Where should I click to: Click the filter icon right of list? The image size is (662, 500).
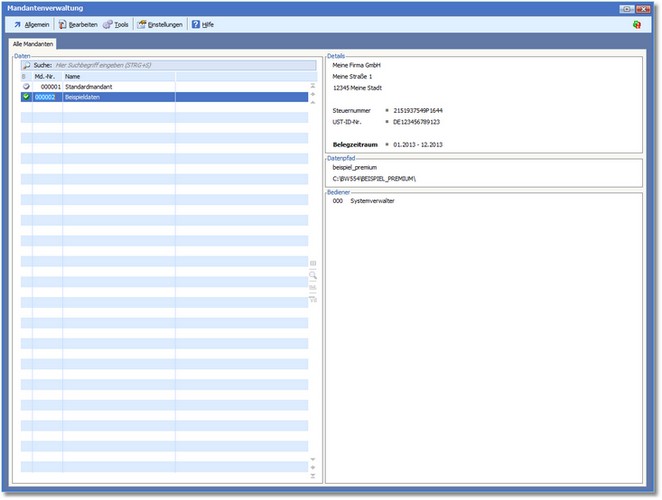(x=313, y=298)
